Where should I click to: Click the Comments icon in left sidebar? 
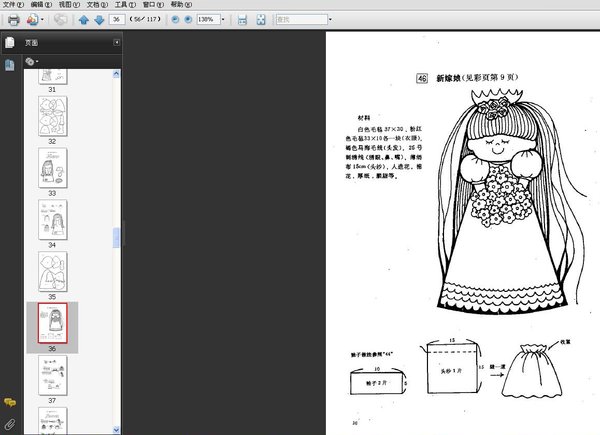pos(10,402)
